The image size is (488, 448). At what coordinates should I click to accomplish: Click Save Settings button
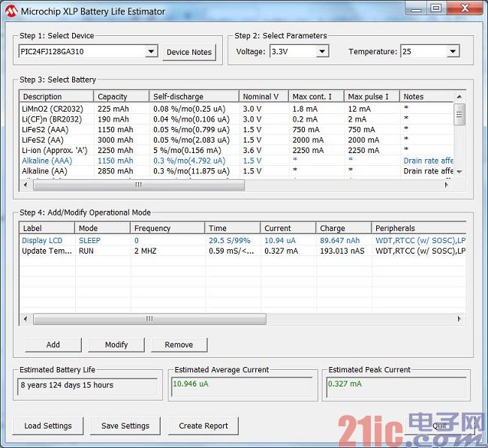pyautogui.click(x=125, y=425)
